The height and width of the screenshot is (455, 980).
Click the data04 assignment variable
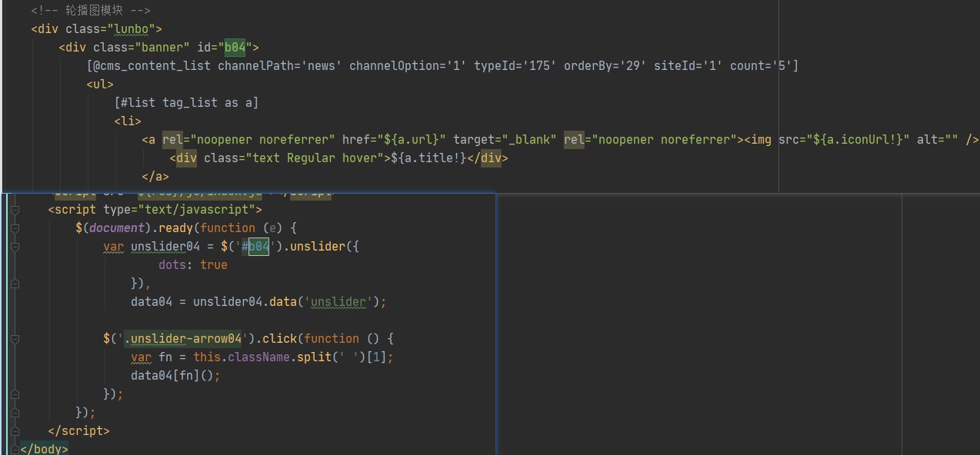[152, 302]
